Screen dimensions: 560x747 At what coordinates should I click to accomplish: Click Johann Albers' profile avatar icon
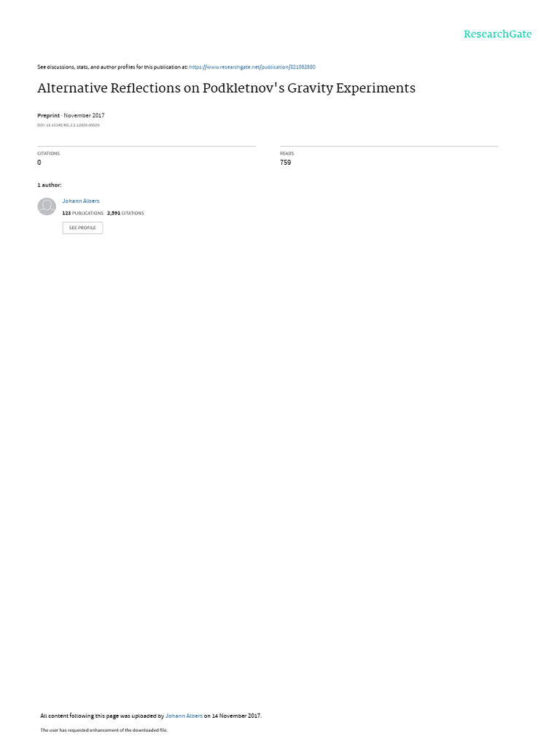click(47, 206)
